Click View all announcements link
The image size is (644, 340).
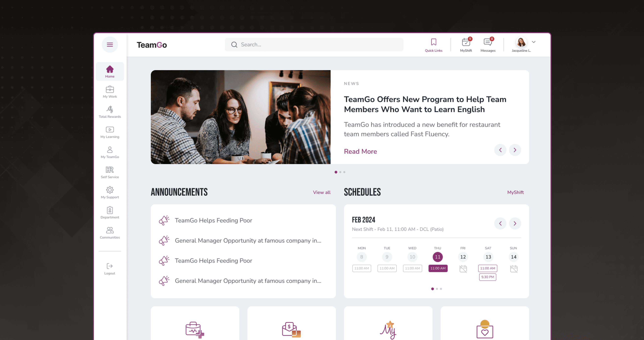pyautogui.click(x=321, y=192)
